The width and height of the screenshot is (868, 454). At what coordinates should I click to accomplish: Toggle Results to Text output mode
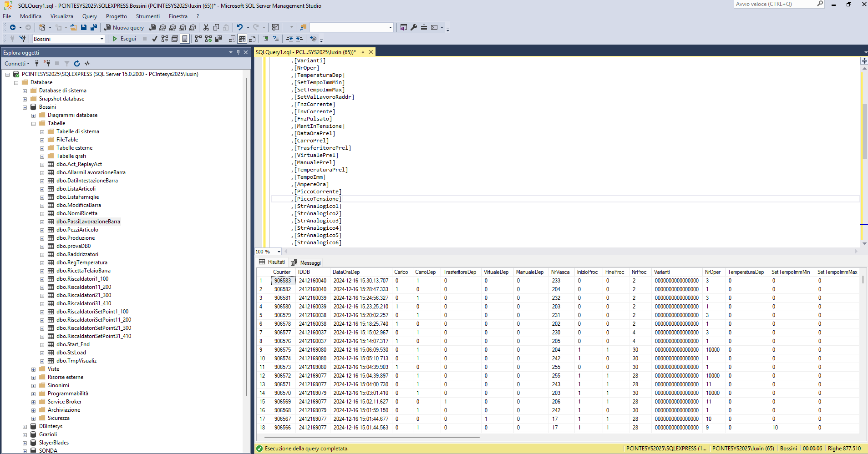tap(232, 39)
